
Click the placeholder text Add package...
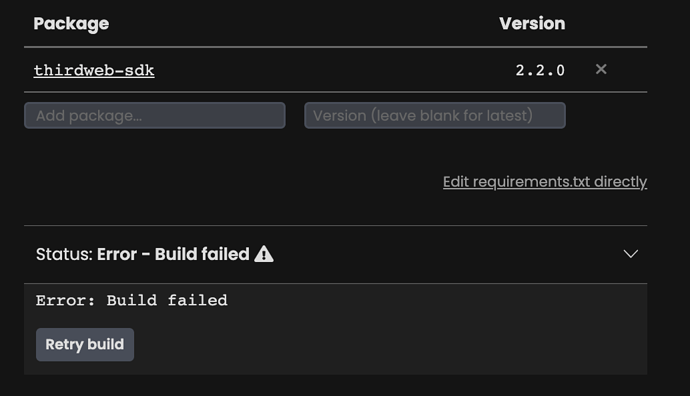click(x=89, y=116)
